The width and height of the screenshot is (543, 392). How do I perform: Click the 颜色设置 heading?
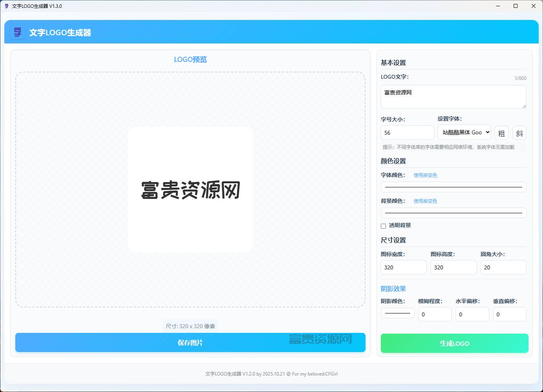coord(393,161)
